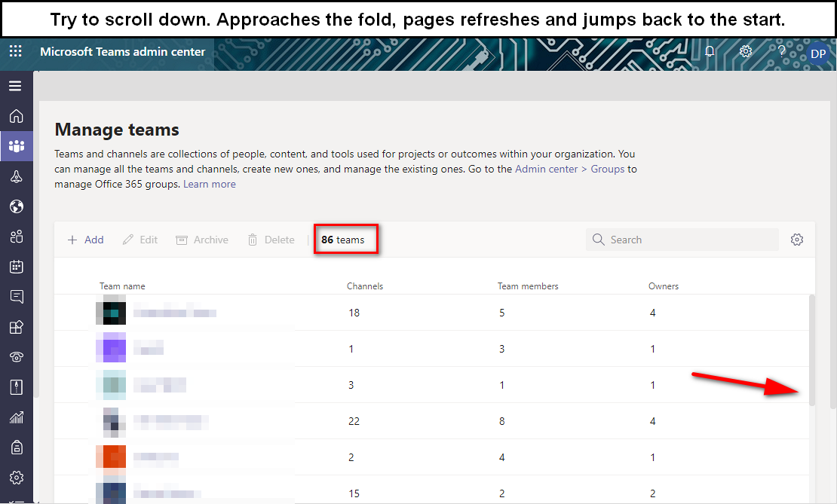Go to the Home dashboard icon
Screen dimensions: 837x504
(17, 116)
